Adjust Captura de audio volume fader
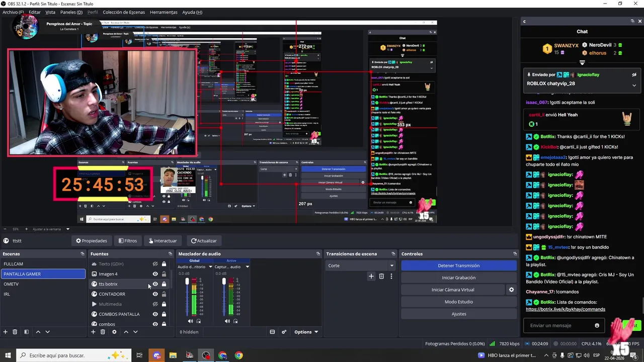644x362 pixels. click(224, 282)
